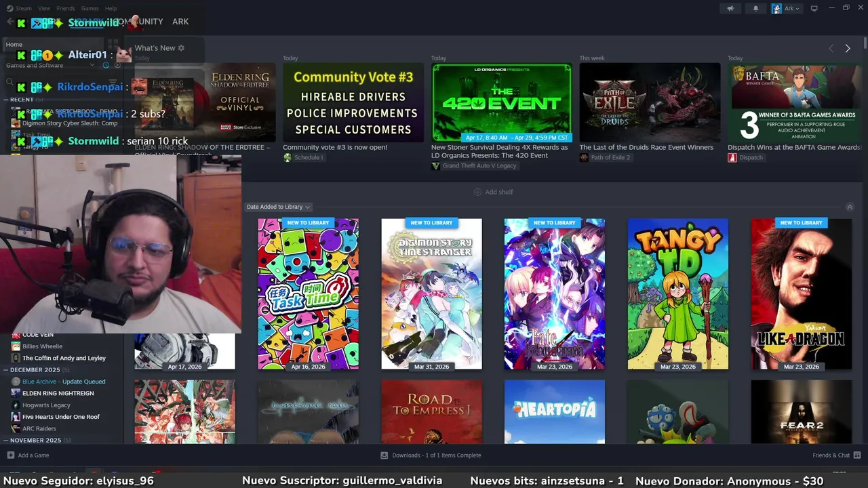Open What's New settings gear

pyautogui.click(x=181, y=48)
